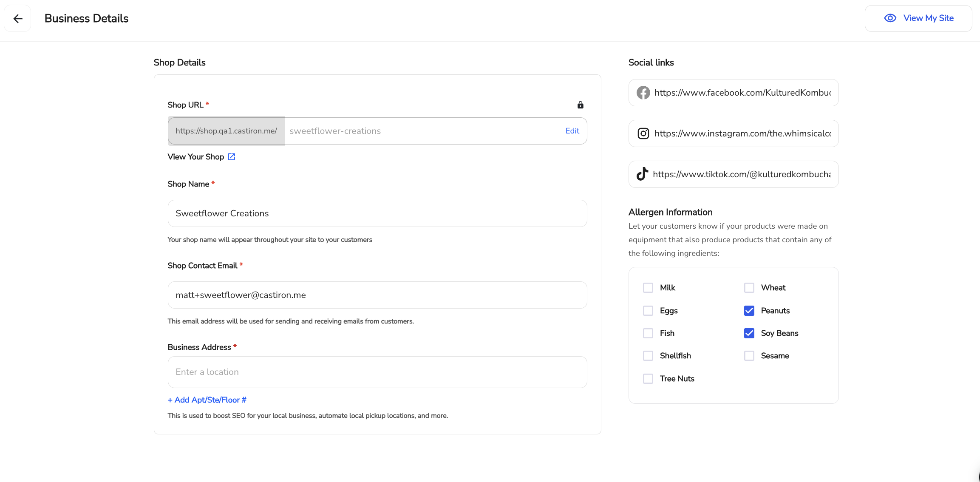
Task: Click the Peanuts label text
Action: (775, 311)
